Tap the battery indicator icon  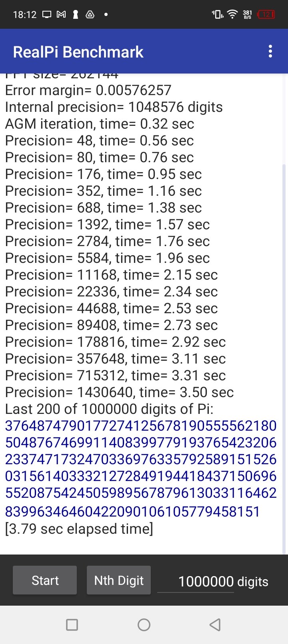[x=266, y=14]
